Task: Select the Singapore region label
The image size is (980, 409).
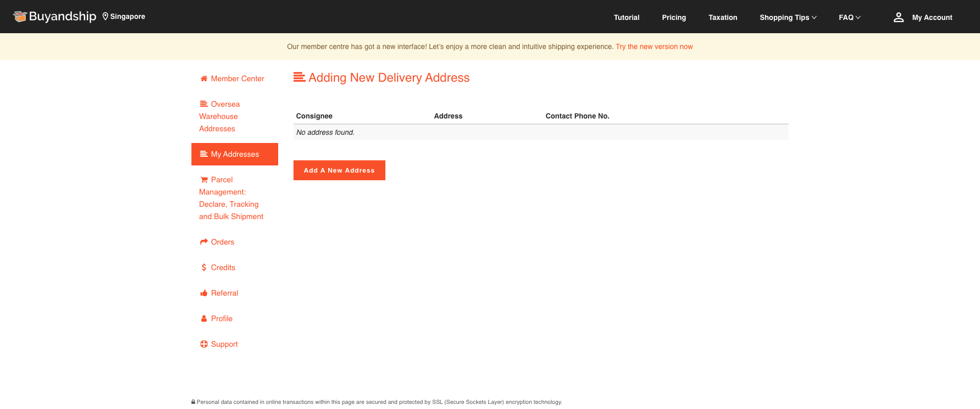Action: 128,16
